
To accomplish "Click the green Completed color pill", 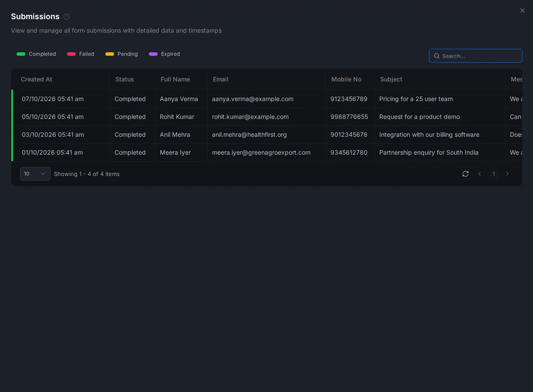I will [x=21, y=54].
